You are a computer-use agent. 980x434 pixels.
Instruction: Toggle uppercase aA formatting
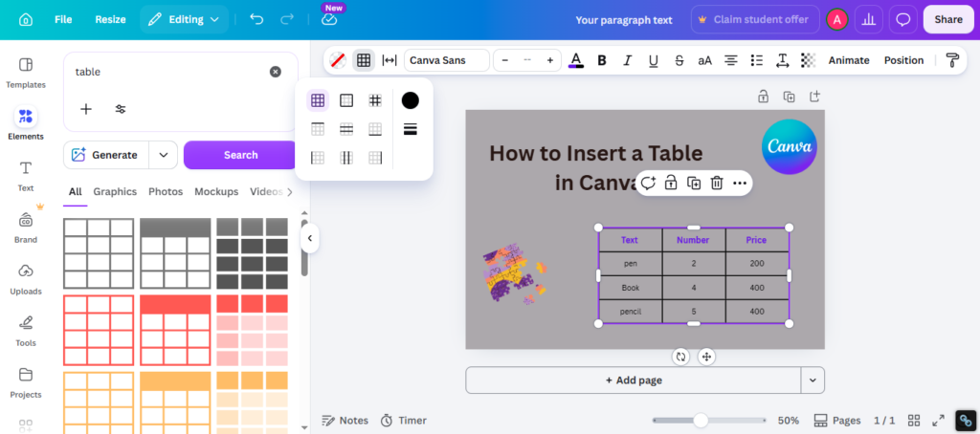(705, 60)
